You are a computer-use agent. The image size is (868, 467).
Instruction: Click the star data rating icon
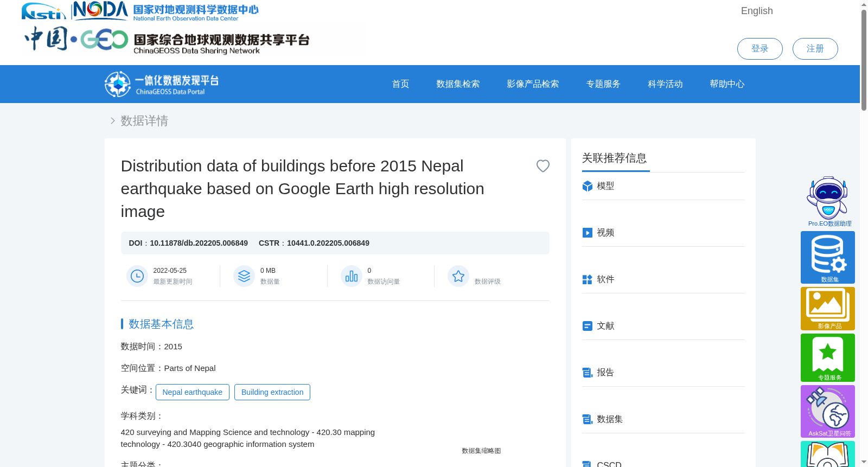(x=458, y=276)
